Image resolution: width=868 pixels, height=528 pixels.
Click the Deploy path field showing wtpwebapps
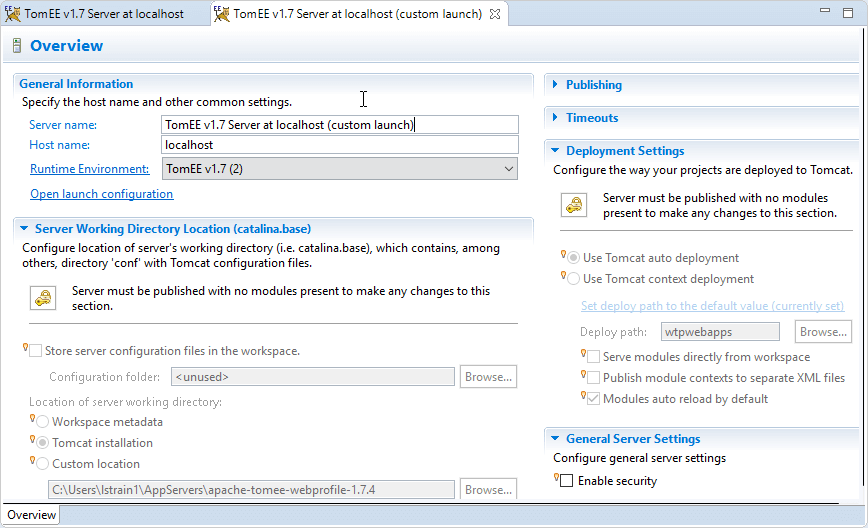[720, 332]
